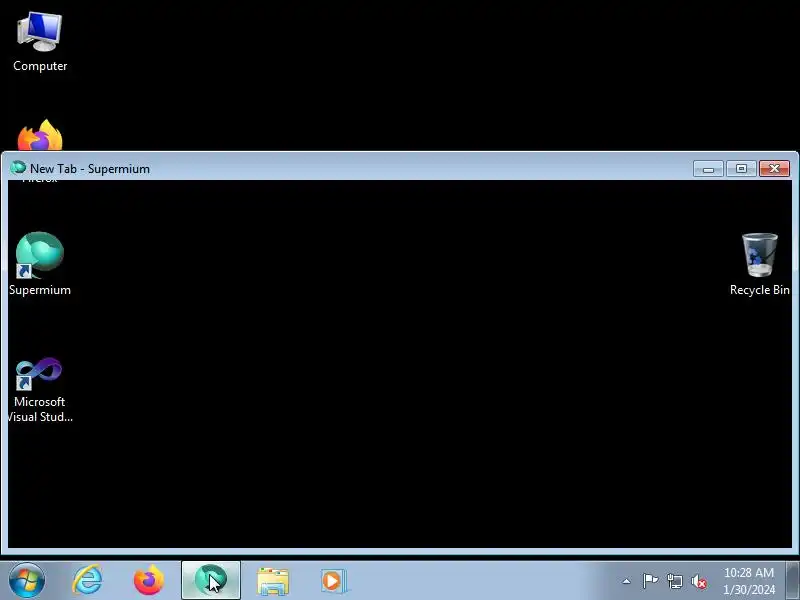Select the Recycle Bin icon
This screenshot has width=800, height=600.
tap(760, 264)
